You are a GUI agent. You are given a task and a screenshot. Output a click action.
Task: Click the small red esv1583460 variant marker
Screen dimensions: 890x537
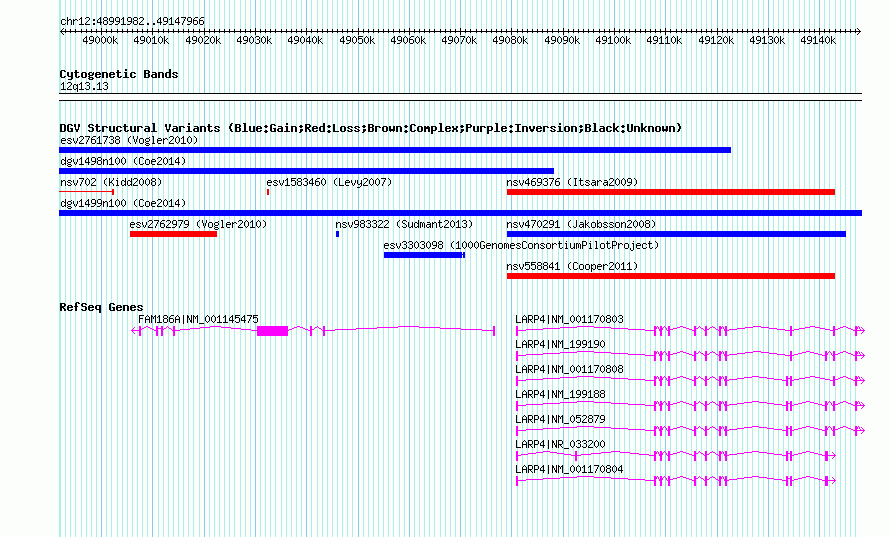click(268, 192)
